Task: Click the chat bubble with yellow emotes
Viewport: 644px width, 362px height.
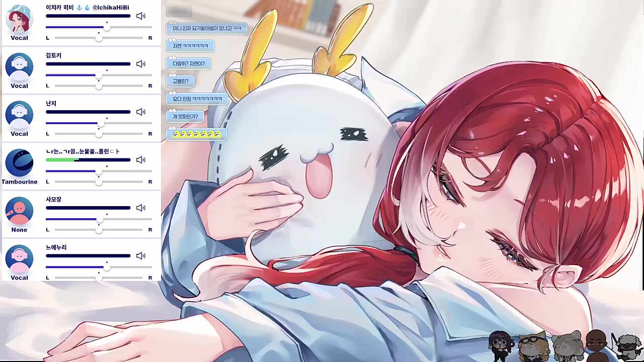Action: pos(197,134)
